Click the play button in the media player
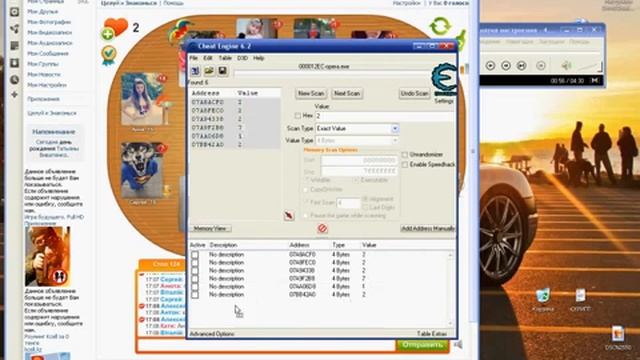The height and width of the screenshot is (360, 640). (491, 65)
